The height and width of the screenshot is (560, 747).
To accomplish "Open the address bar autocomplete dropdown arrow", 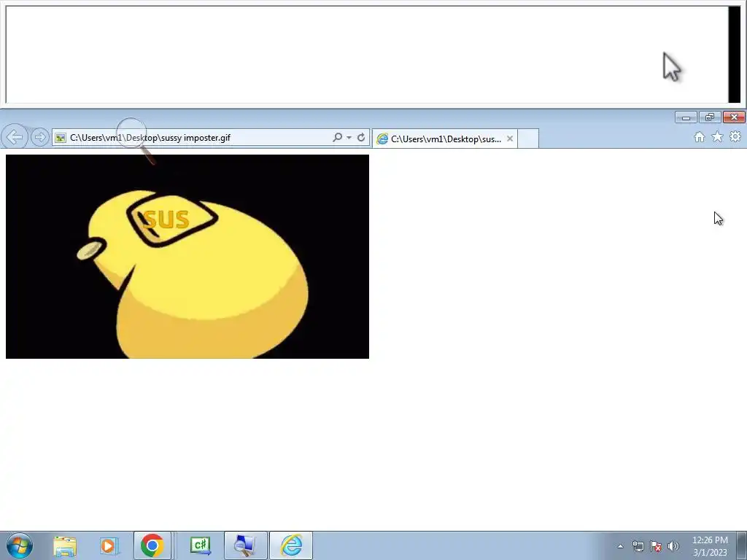I will (x=349, y=138).
